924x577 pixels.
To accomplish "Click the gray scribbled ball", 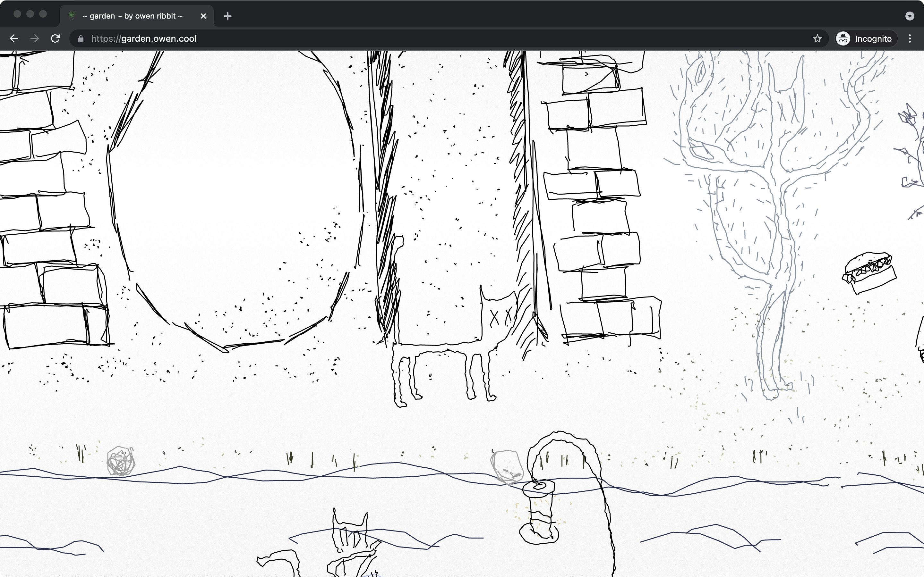I will [x=121, y=462].
